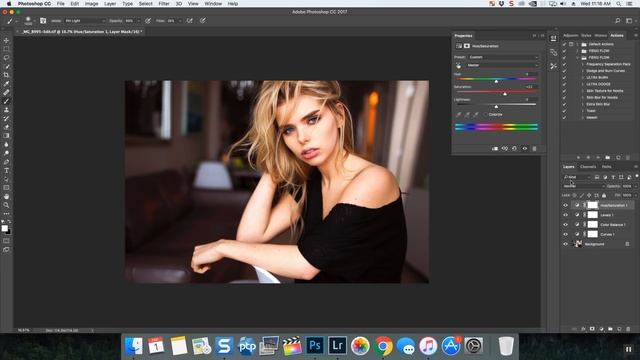Image resolution: width=640 pixels, height=360 pixels.
Task: Hide the Color Balance 1 layer
Action: tap(565, 225)
